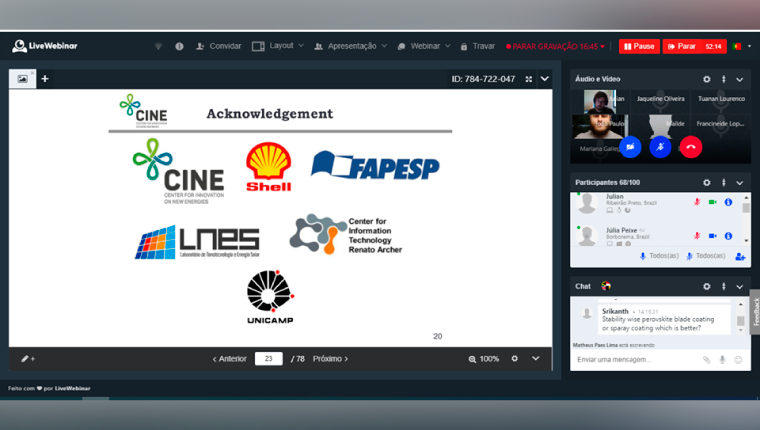Open the emoji picker in chat
Image resolution: width=760 pixels, height=430 pixels.
point(738,360)
